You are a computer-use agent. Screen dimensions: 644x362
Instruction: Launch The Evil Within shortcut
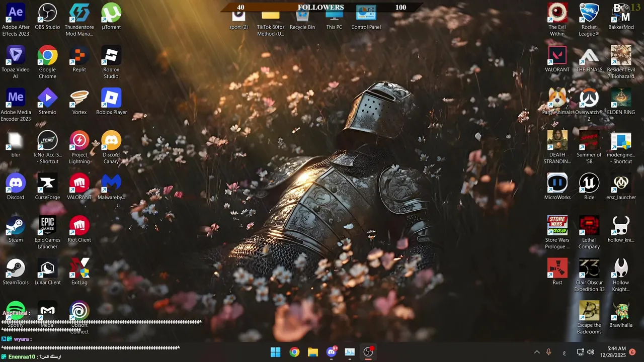557,20
